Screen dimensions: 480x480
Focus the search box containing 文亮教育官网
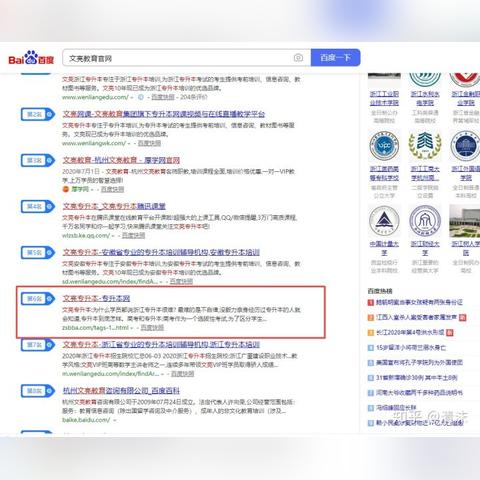tap(187, 58)
